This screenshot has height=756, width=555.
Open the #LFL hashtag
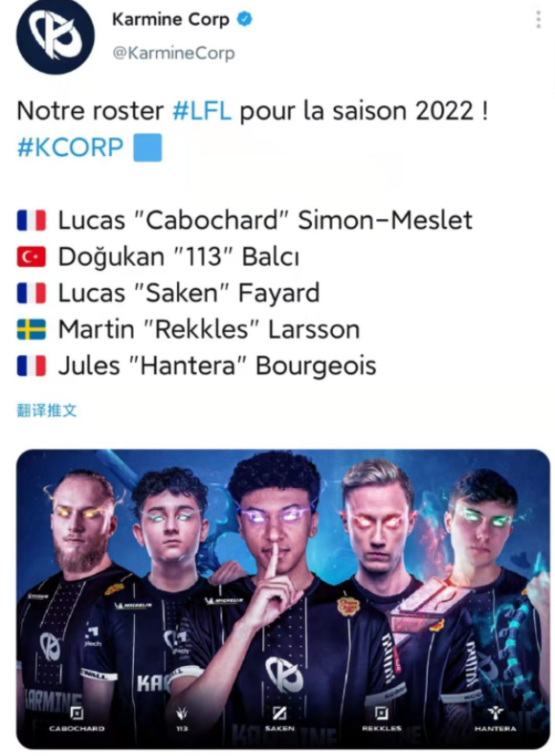click(x=202, y=111)
